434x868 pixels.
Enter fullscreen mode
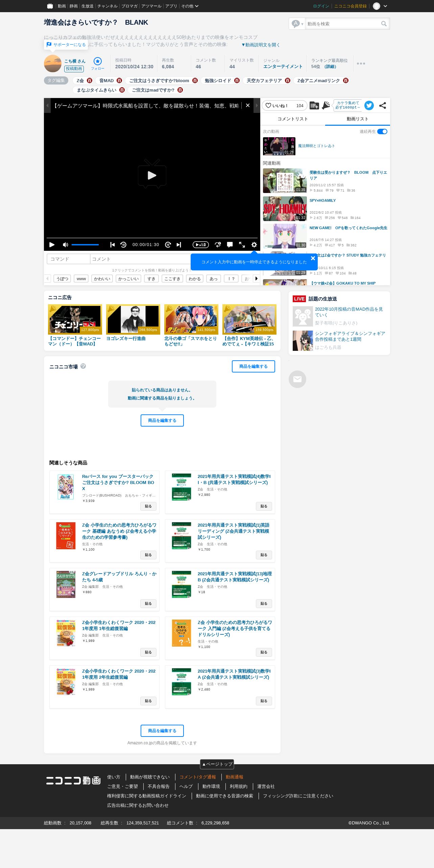pos(242,245)
